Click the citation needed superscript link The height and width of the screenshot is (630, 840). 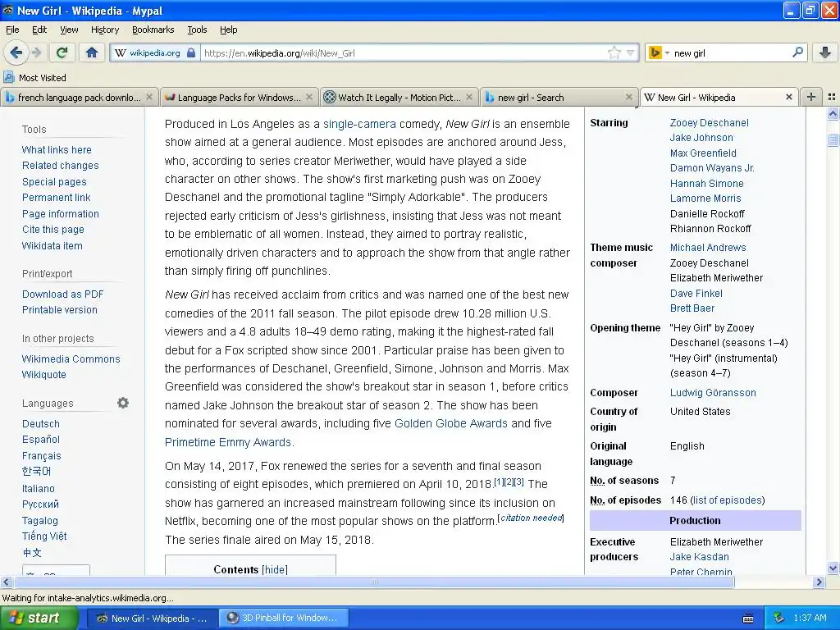pos(531,518)
